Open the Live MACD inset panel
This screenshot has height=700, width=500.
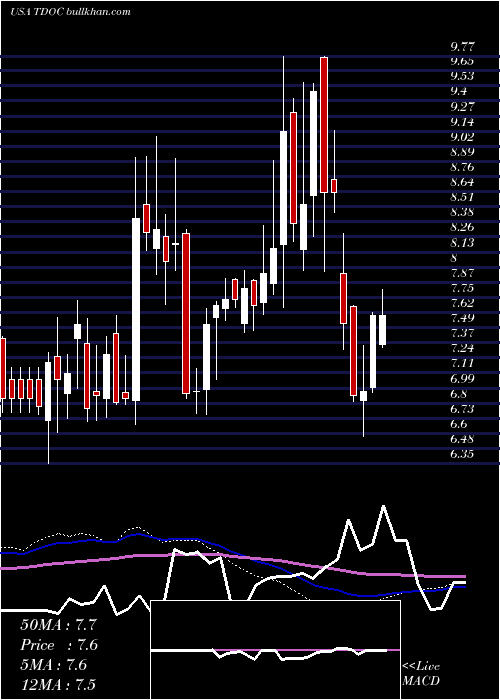coord(275,650)
